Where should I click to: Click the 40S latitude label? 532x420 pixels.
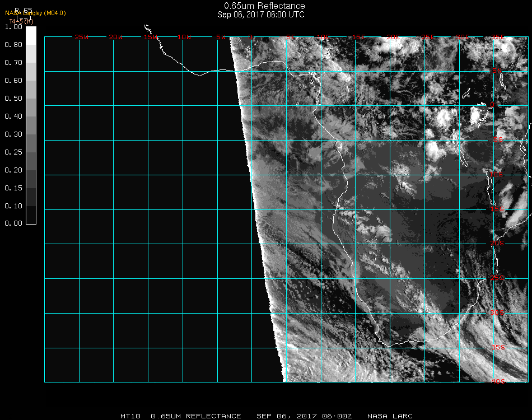coord(498,381)
